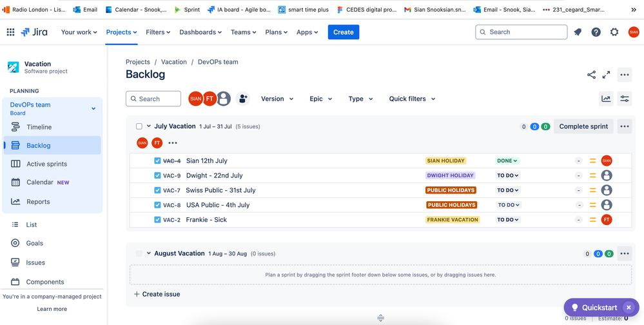Open the SIAN profile avatar in the header
Image resolution: width=644 pixels, height=325 pixels.
(634, 32)
